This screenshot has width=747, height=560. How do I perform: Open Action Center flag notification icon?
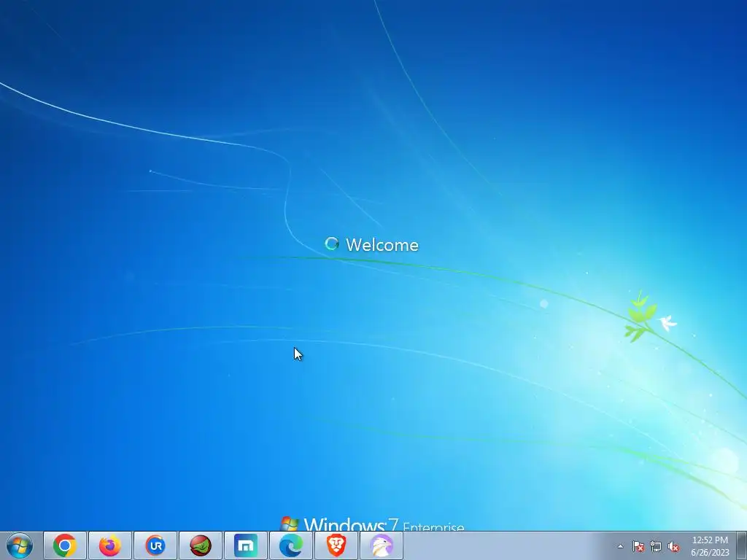[x=638, y=546]
